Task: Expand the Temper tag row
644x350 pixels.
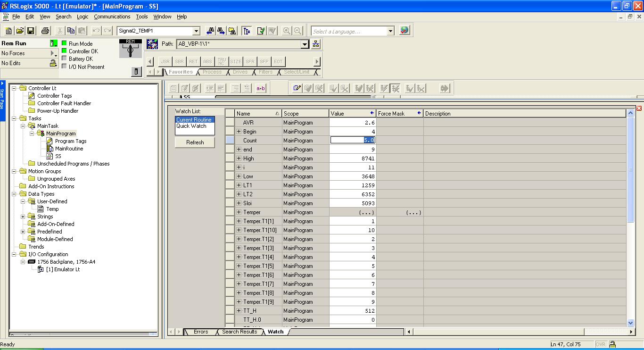Action: point(239,212)
